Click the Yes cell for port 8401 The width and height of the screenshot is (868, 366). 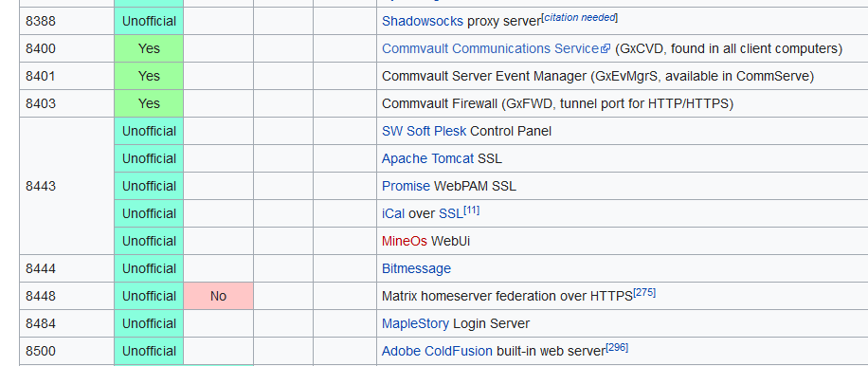point(149,76)
